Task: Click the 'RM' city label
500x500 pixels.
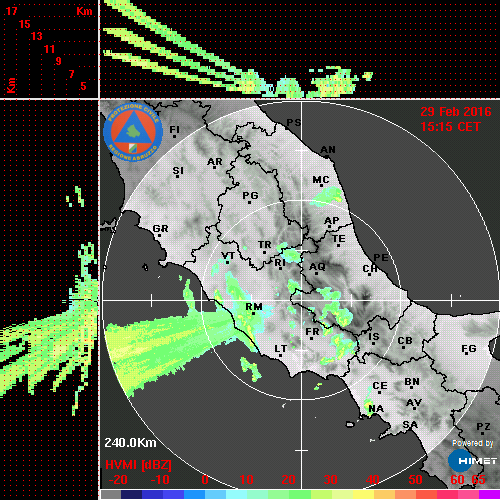Action: pos(254,307)
